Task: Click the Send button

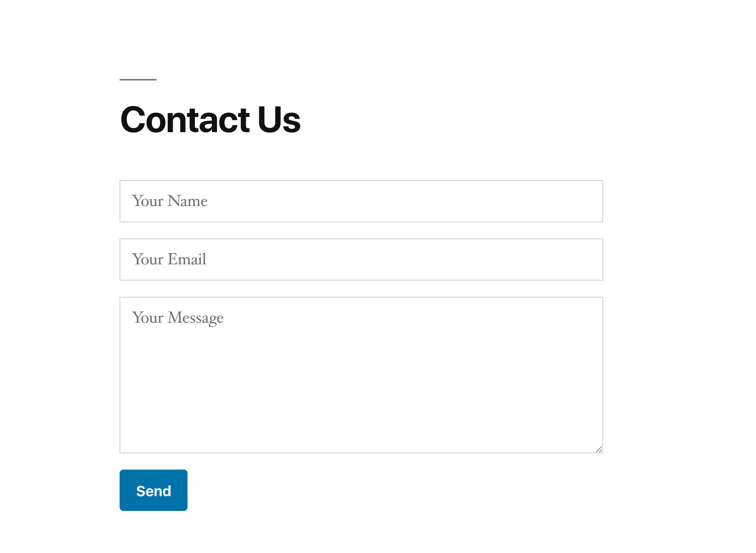Action: pos(153,490)
